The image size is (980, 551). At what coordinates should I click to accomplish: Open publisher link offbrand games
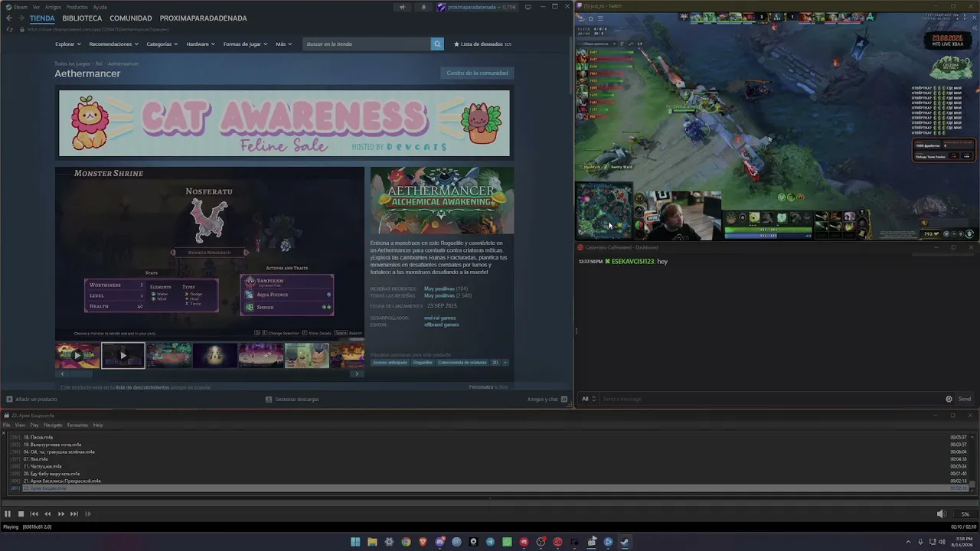click(442, 325)
